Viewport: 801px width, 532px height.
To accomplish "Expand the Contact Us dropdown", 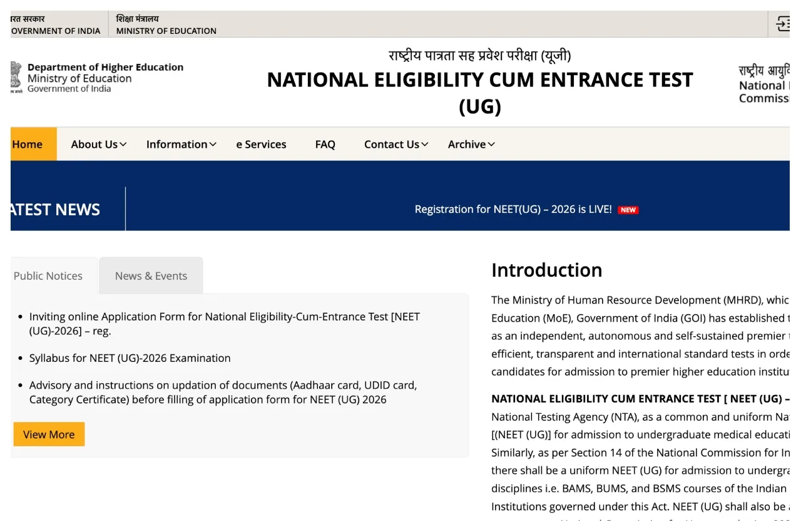I will [395, 144].
